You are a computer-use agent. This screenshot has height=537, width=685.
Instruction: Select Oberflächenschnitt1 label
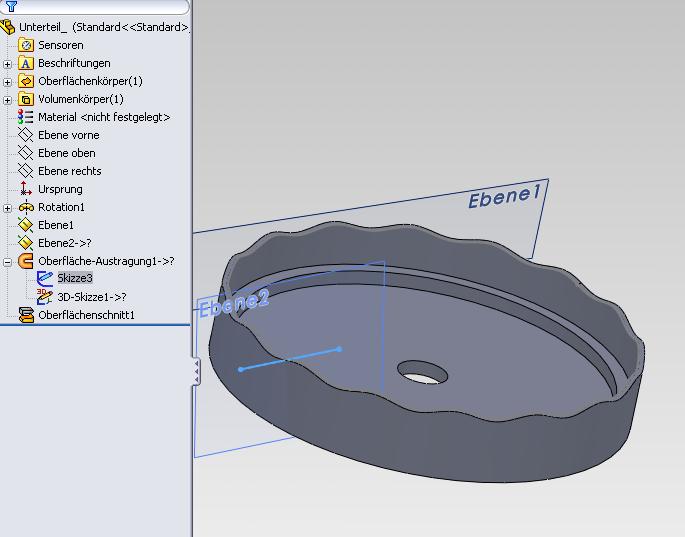86,315
